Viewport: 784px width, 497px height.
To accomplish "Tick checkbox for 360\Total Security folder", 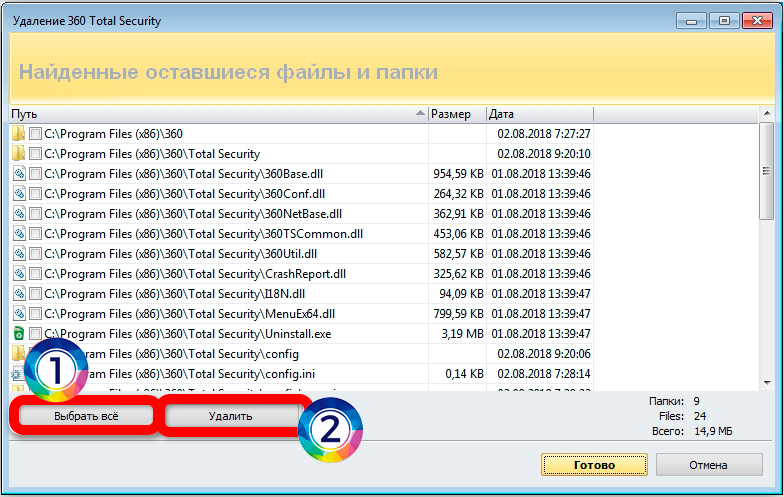I will point(35,154).
